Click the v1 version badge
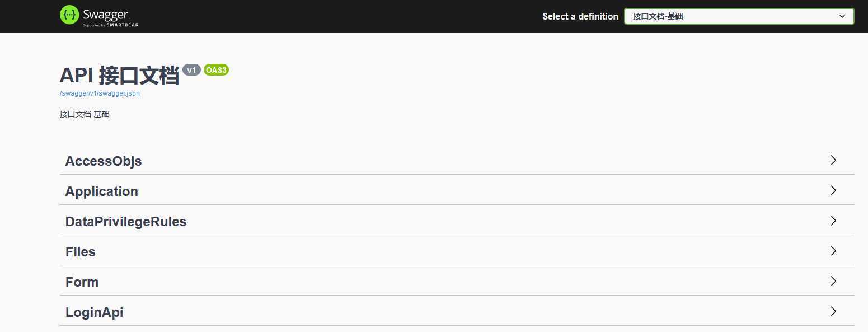The image size is (868, 332). click(191, 70)
